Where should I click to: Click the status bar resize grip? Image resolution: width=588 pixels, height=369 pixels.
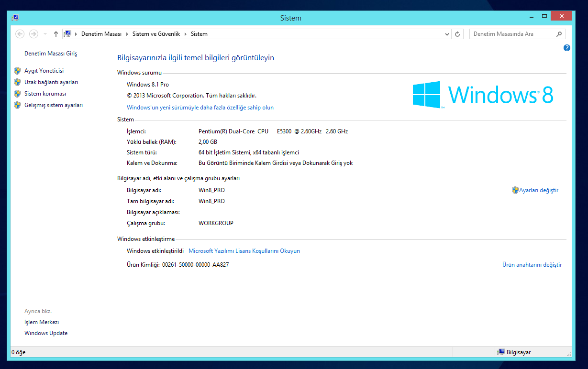tap(568, 354)
